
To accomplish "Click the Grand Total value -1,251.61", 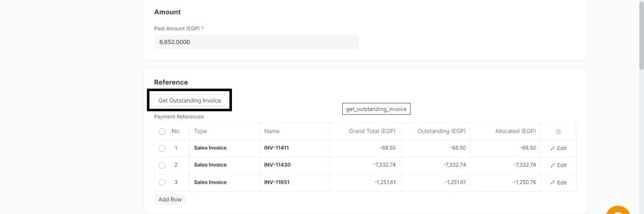I will click(385, 182).
